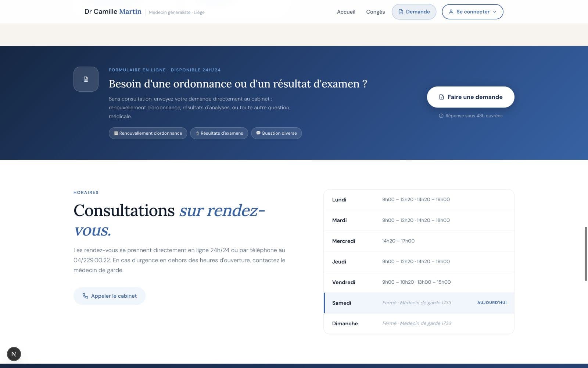Go to the Accueil page
The image size is (588, 368).
(346, 12)
